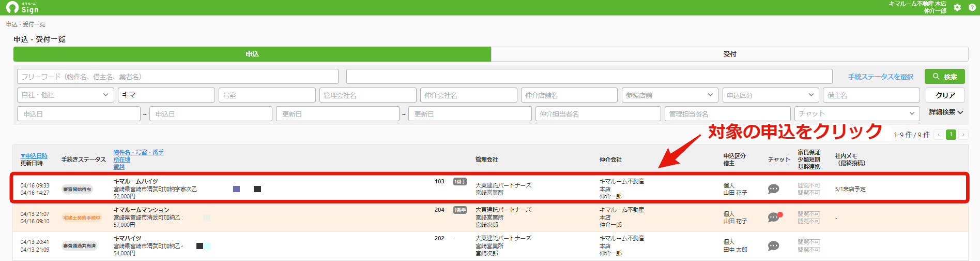Click rent 57,000円 text
This screenshot has width=980, height=261.
tap(125, 225)
